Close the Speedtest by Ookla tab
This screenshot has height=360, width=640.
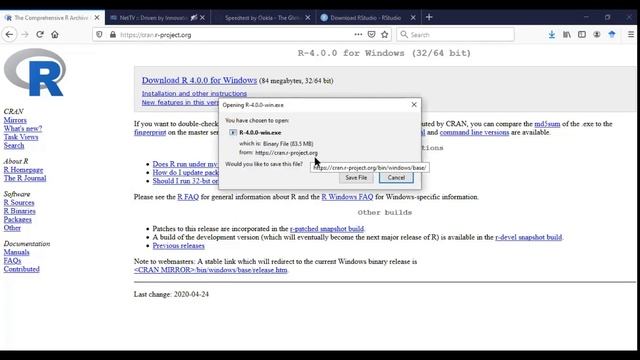tap(308, 18)
